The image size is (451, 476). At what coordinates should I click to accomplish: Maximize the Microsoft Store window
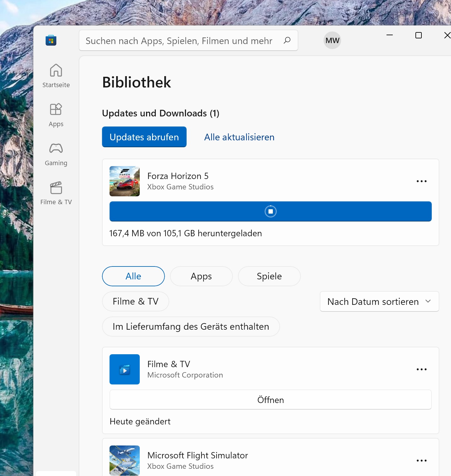pos(419,35)
